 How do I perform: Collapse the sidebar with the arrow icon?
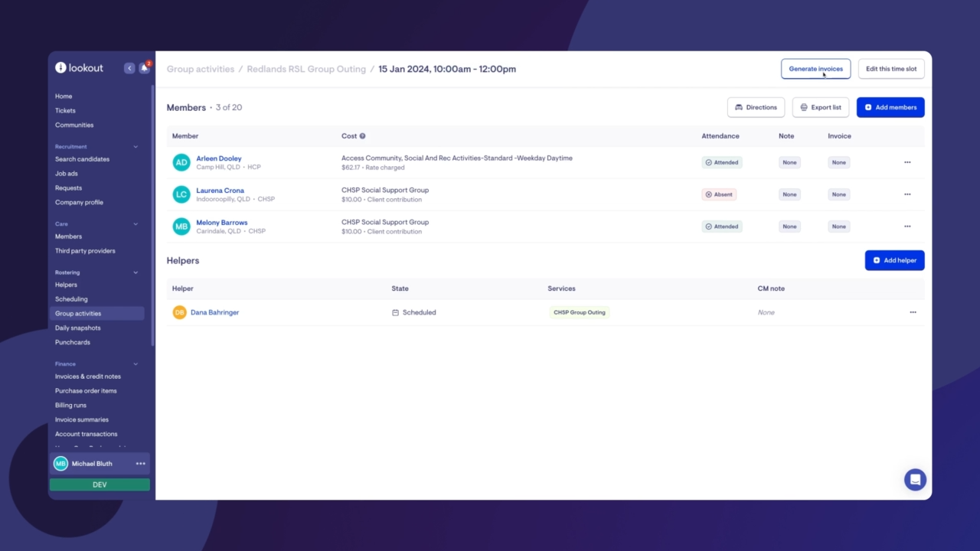129,68
